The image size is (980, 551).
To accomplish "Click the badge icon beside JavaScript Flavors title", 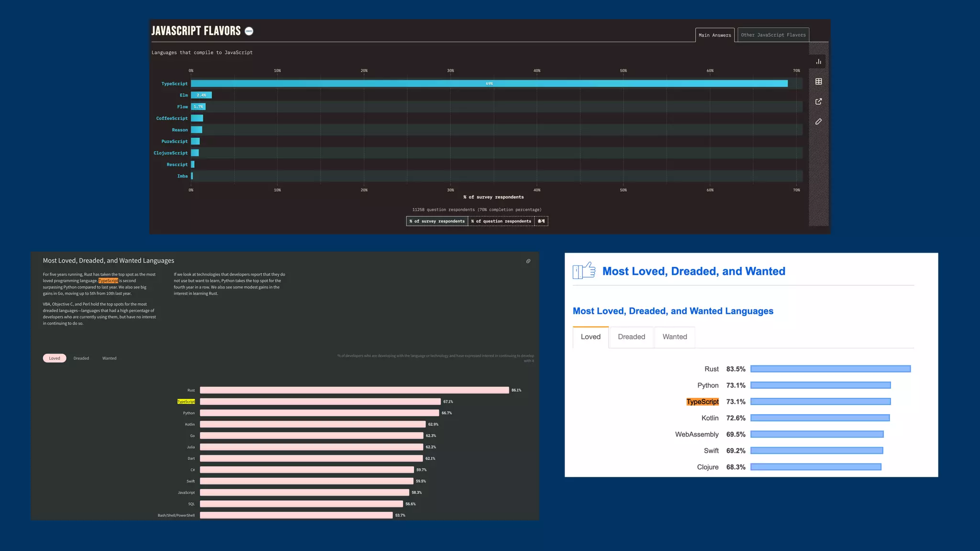I will [249, 31].
